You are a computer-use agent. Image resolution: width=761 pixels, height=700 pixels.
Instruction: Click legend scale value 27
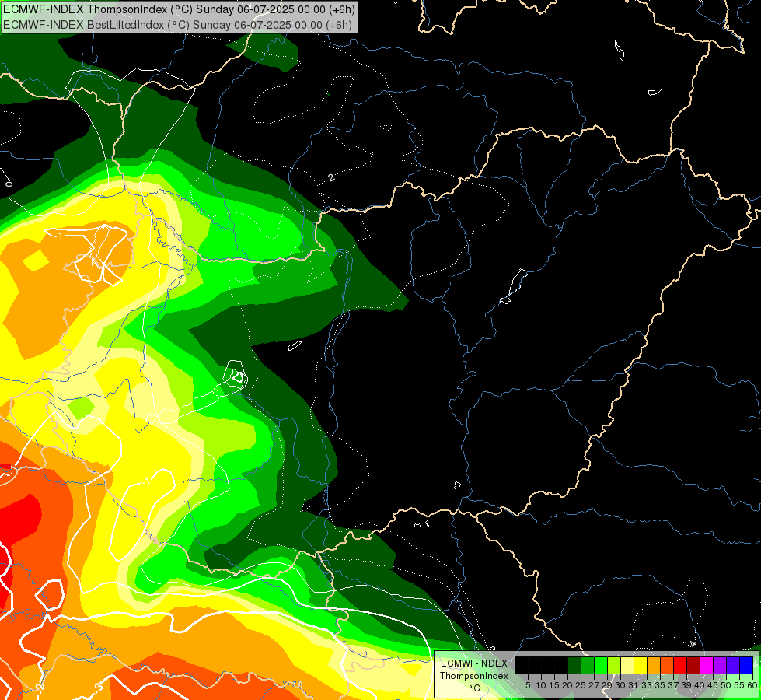(x=594, y=685)
